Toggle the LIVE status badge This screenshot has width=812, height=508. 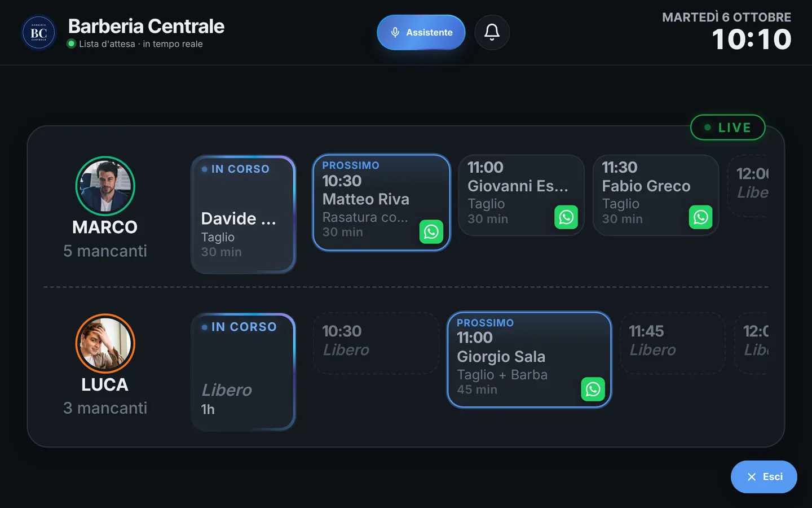(x=727, y=128)
